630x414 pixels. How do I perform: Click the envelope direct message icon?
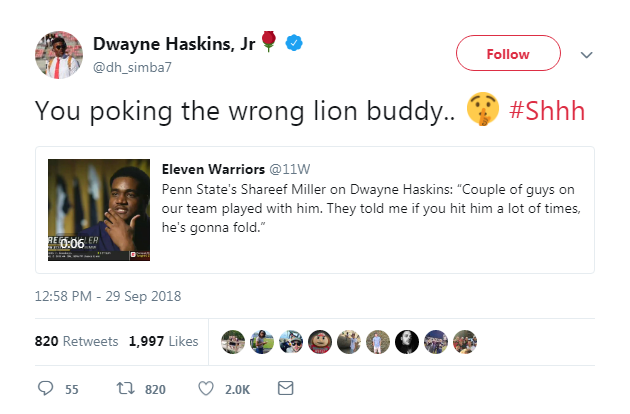point(284,388)
